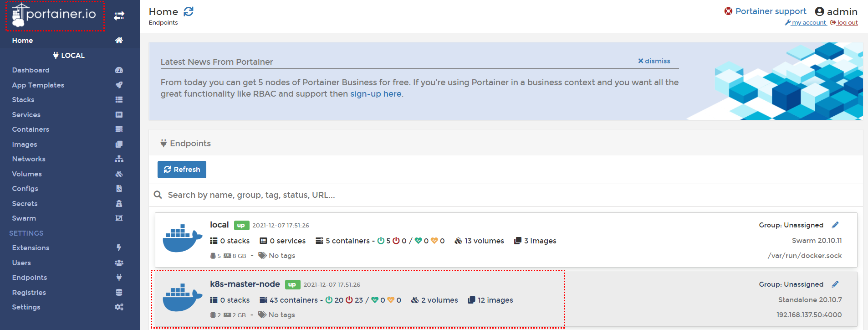The width and height of the screenshot is (868, 330).
Task: Dismiss the Latest News banner
Action: pos(654,61)
